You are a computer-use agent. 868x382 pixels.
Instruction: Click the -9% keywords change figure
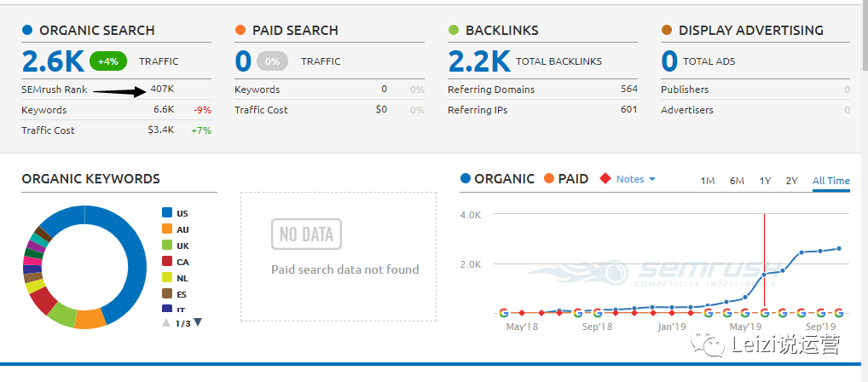click(202, 110)
